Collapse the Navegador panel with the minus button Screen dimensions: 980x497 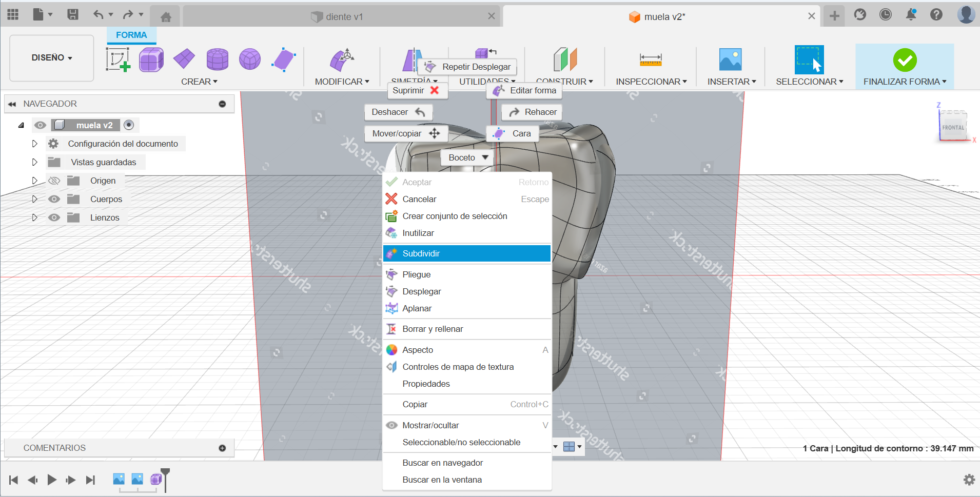click(222, 104)
